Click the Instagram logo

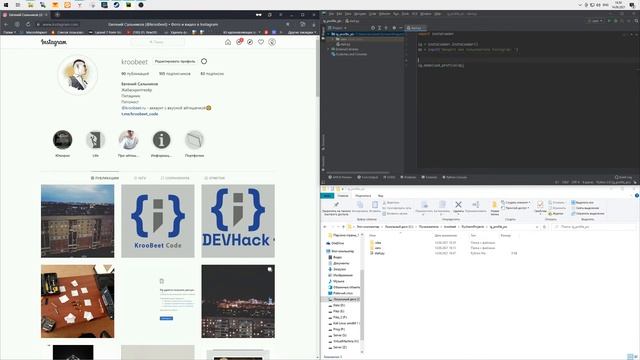53,42
